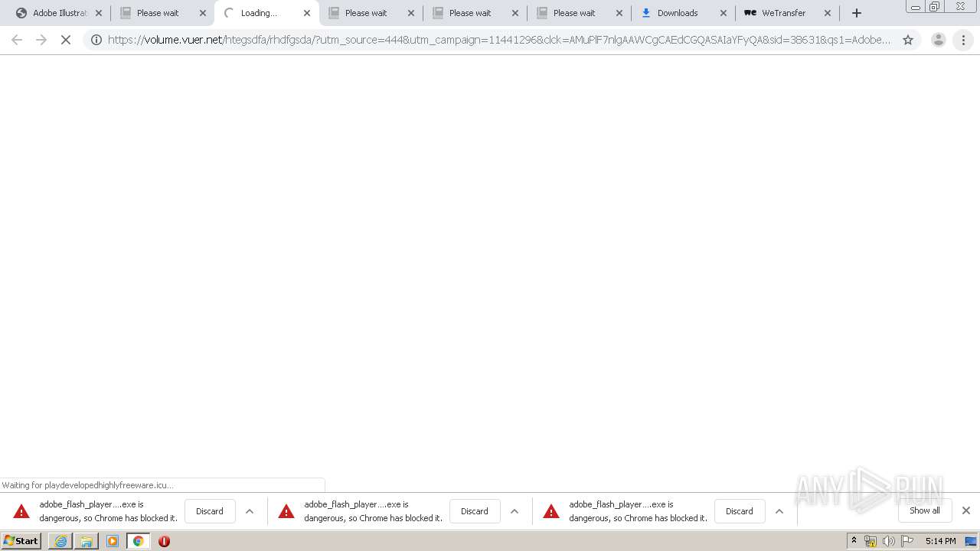
Task: Open the Windows Start menu
Action: [x=21, y=541]
